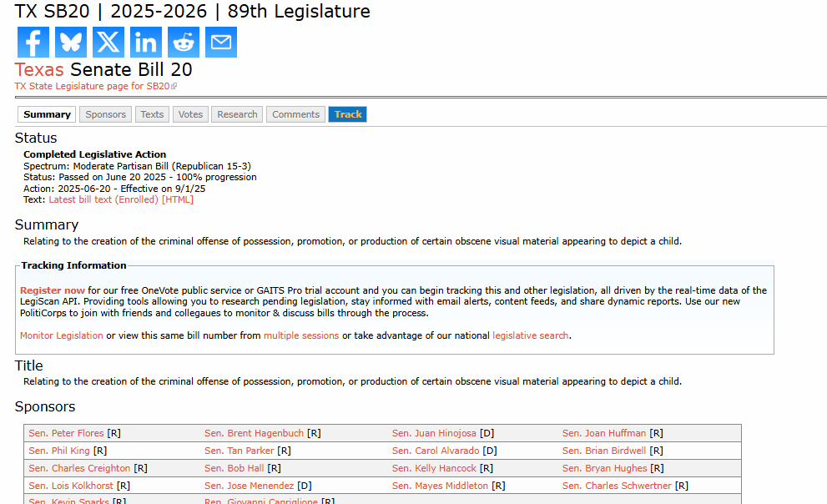Share the bill on Facebook
The image size is (827, 504).
(x=33, y=43)
